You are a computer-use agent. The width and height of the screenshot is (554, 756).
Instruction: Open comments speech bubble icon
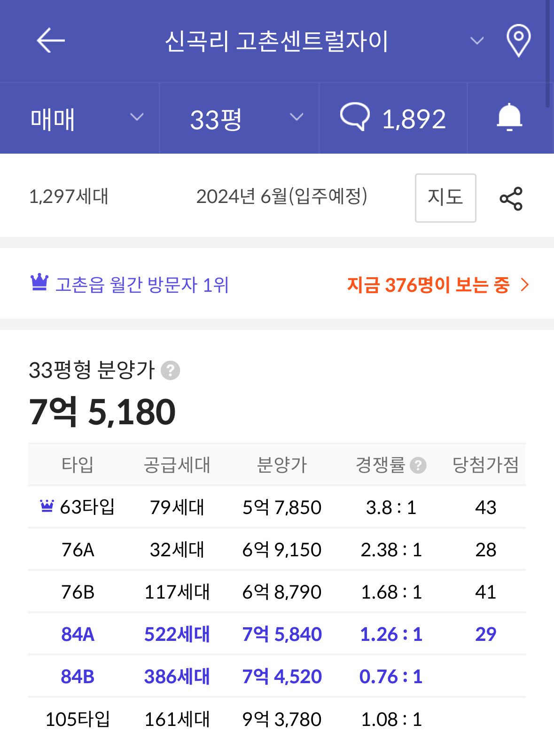tap(355, 117)
